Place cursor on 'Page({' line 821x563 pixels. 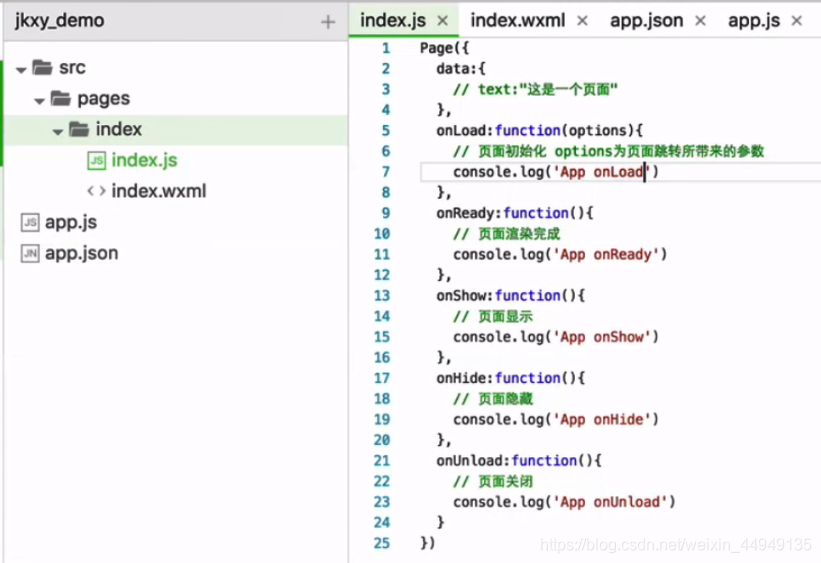coord(444,48)
